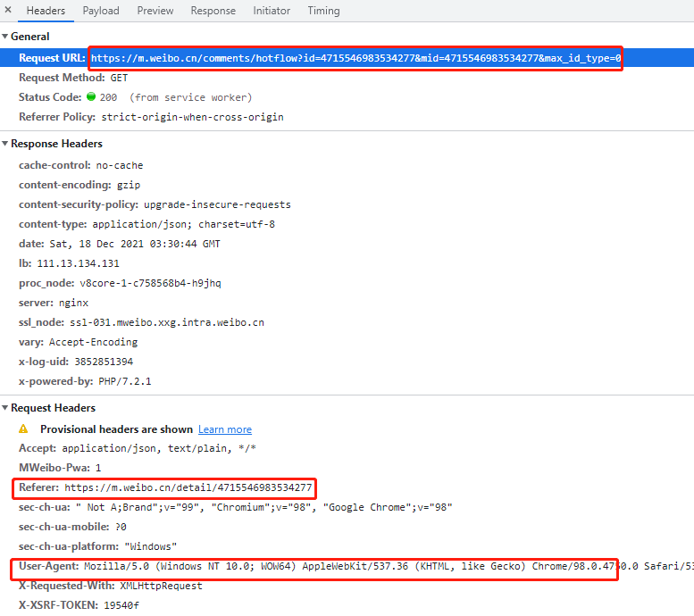Select the x-powered-by PHP/7.2.1 row
The image size is (694, 616).
click(x=85, y=381)
